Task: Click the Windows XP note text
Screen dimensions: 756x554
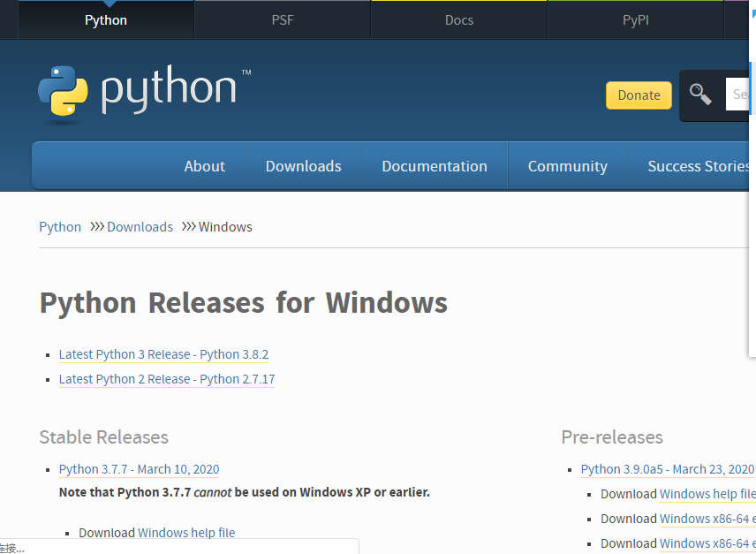Action: (x=245, y=492)
